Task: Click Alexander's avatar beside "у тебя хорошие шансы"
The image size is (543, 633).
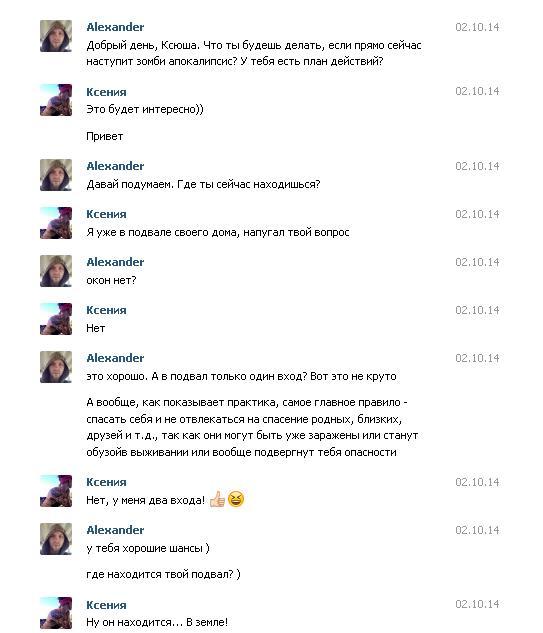Action: [x=56, y=539]
